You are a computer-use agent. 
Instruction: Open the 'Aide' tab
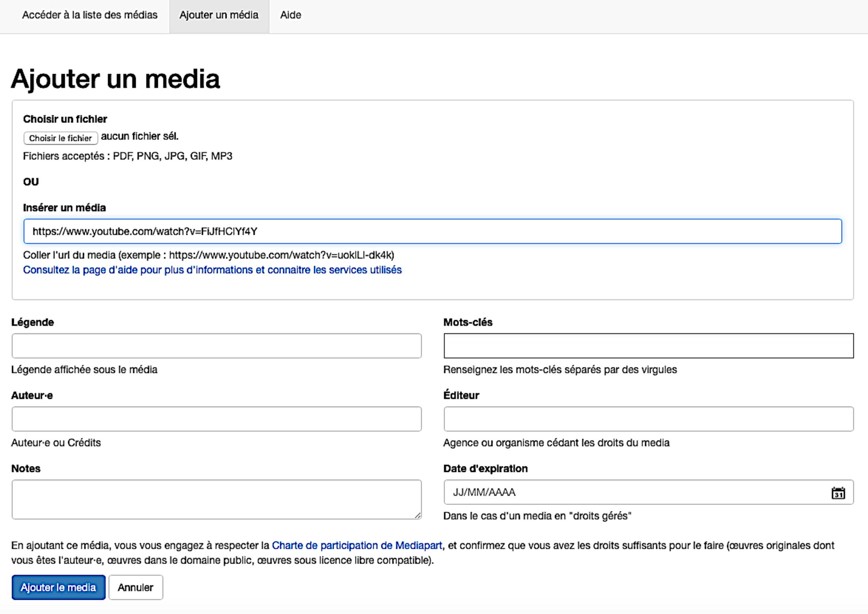[290, 15]
